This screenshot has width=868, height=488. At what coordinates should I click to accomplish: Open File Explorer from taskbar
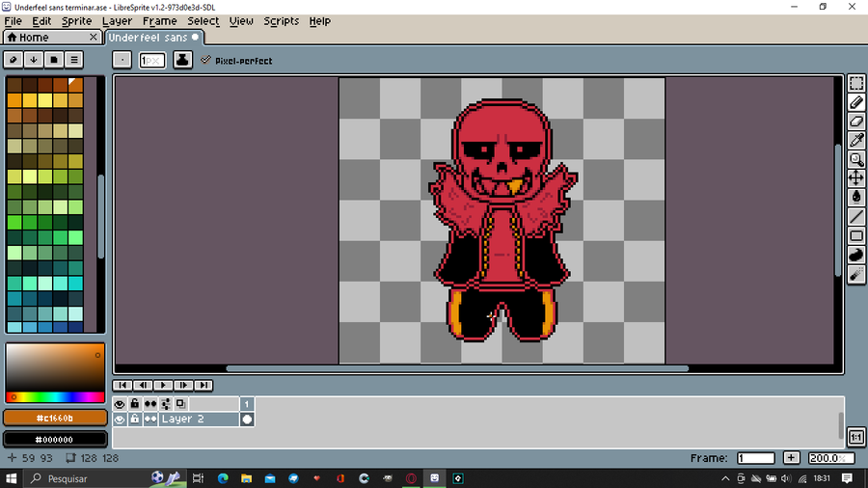click(246, 478)
